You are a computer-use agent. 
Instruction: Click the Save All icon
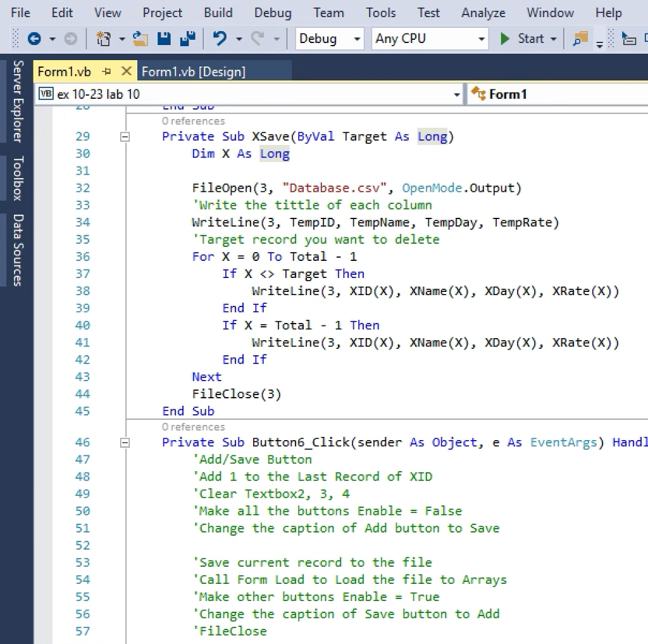click(188, 39)
